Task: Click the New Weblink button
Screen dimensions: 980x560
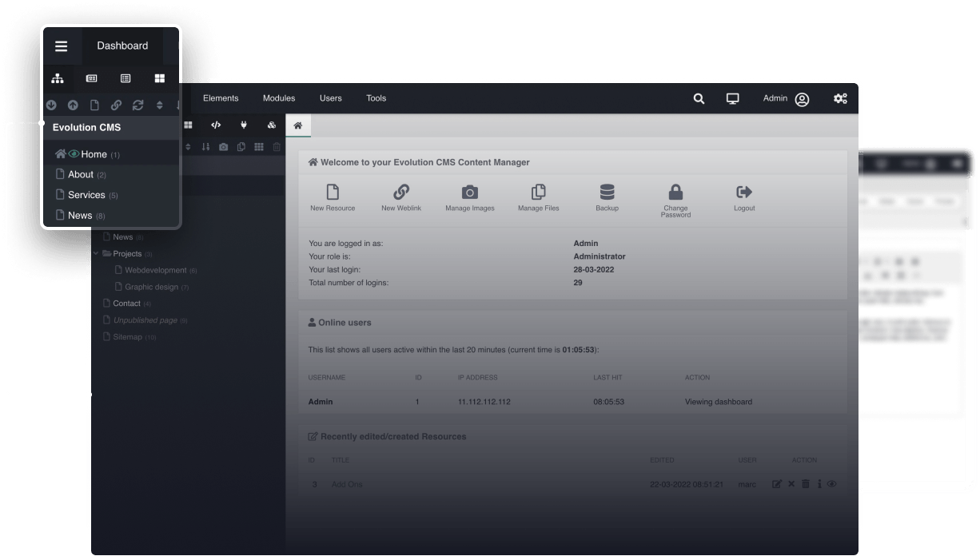Action: click(401, 198)
